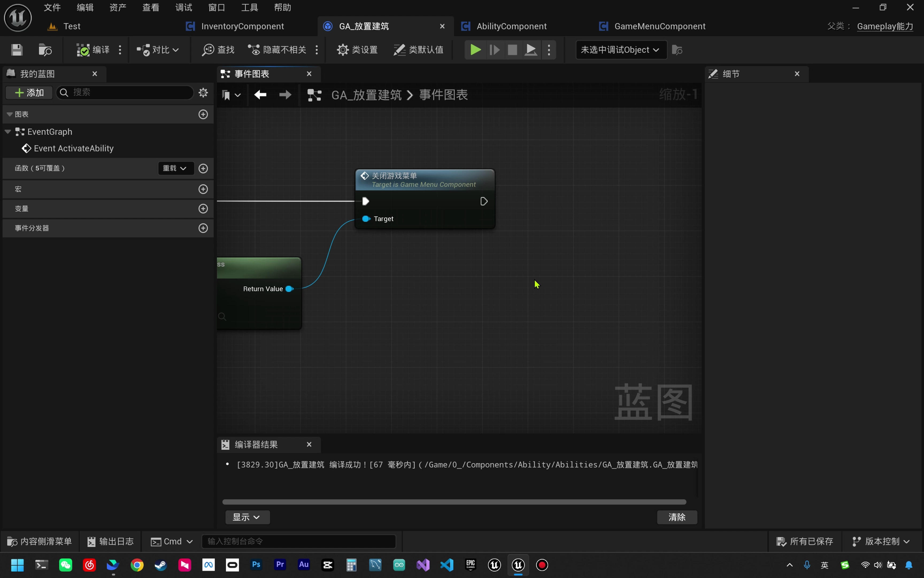Open play mode options three-dot menu
Viewport: 924px width, 578px height.
click(549, 50)
